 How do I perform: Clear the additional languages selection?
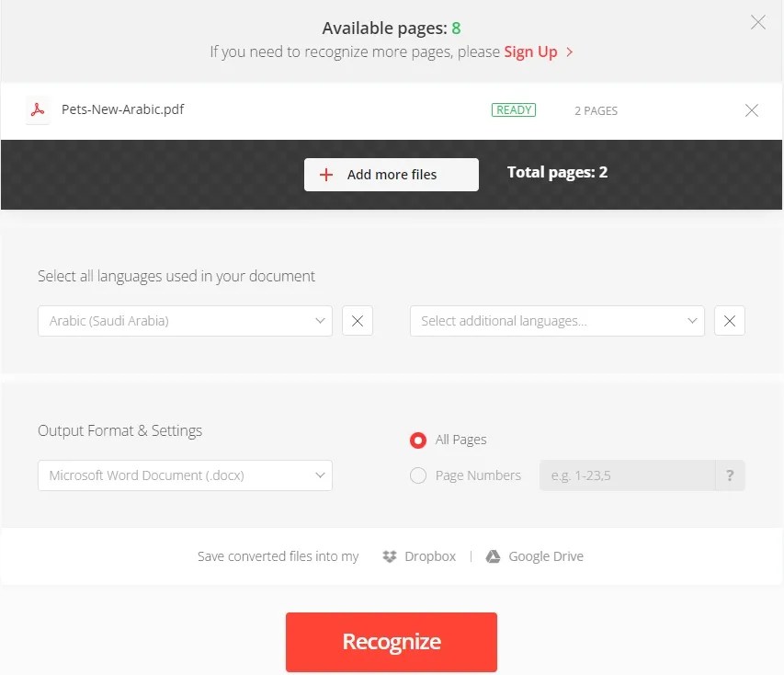tap(730, 320)
